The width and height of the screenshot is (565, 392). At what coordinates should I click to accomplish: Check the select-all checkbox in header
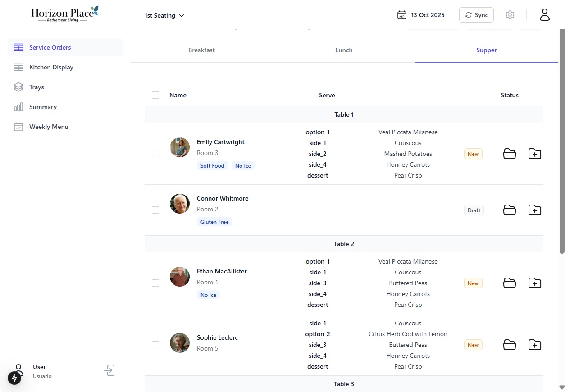click(155, 95)
